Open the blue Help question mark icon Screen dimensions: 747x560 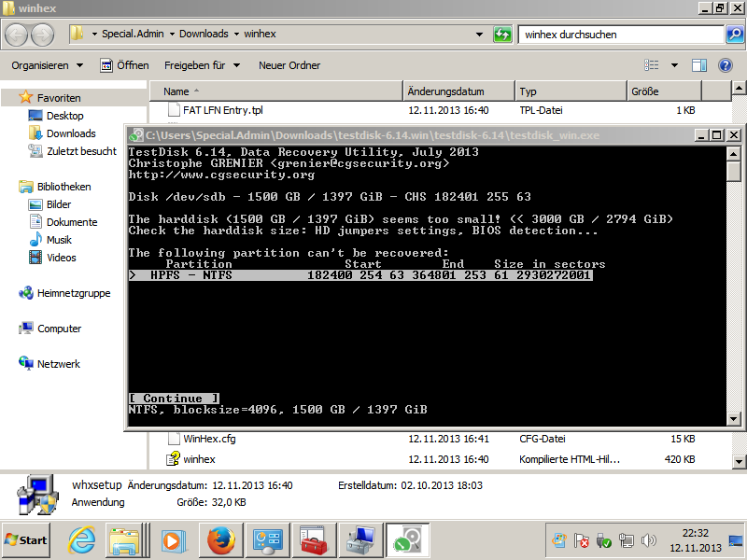coord(726,65)
